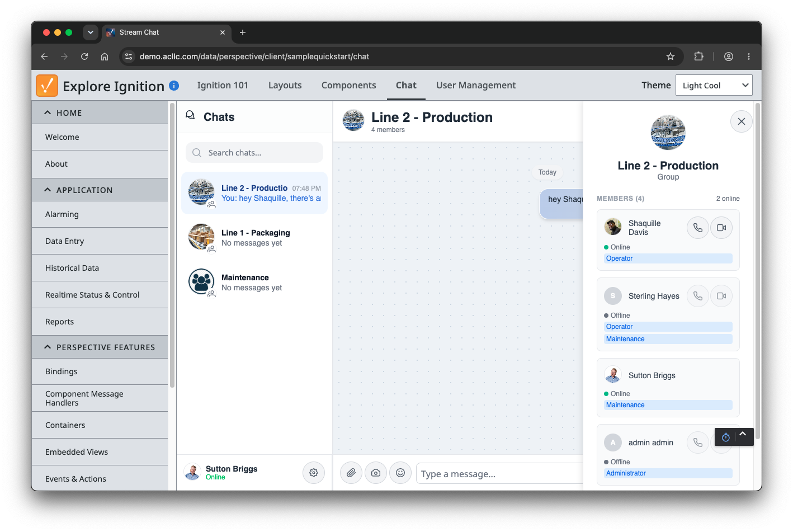Open the emoji picker
793x532 pixels.
click(400, 473)
